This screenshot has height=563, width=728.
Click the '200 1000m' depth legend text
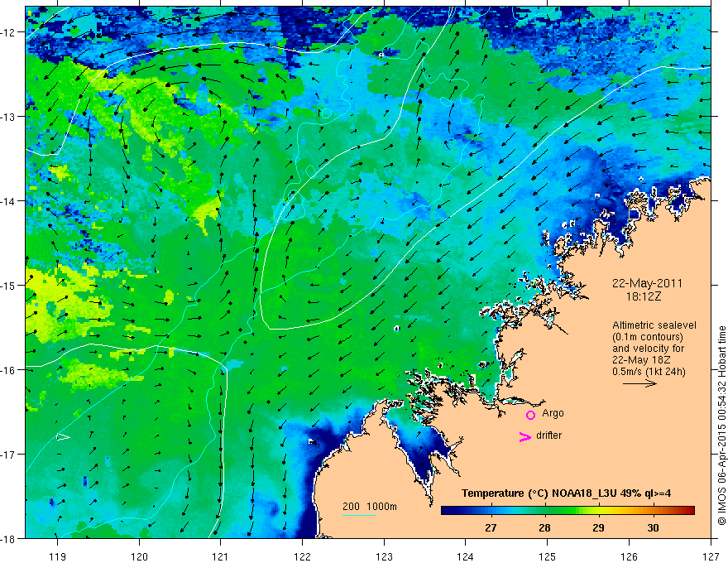coord(370,507)
